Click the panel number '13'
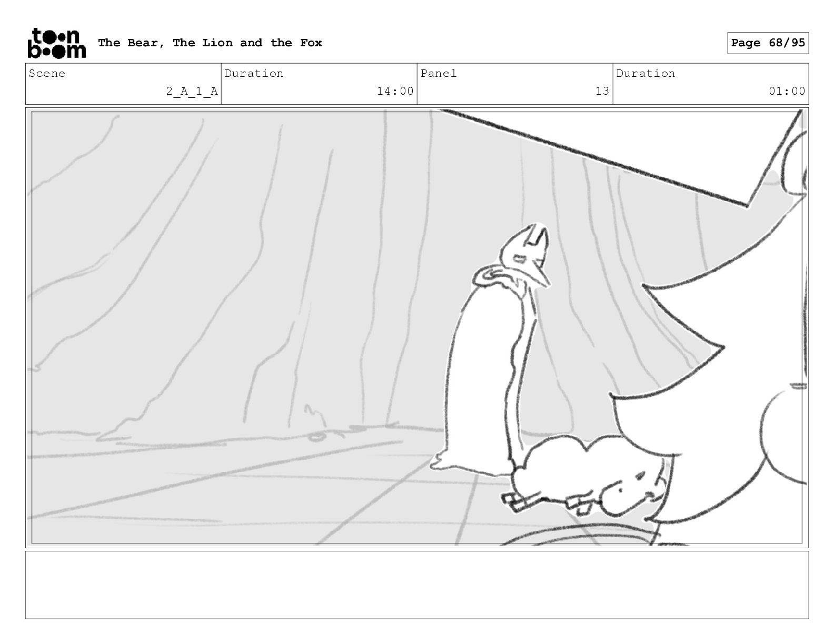The width and height of the screenshot is (834, 644). tap(602, 91)
